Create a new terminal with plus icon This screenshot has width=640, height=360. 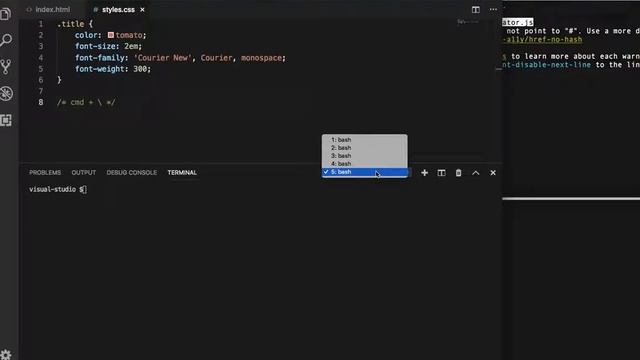[x=424, y=173]
